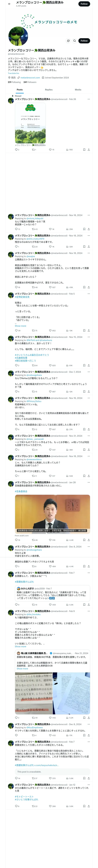98x868 pixels.
Task: View analytics of pinned post with 592 views
Action: pyautogui.click(x=69, y=150)
